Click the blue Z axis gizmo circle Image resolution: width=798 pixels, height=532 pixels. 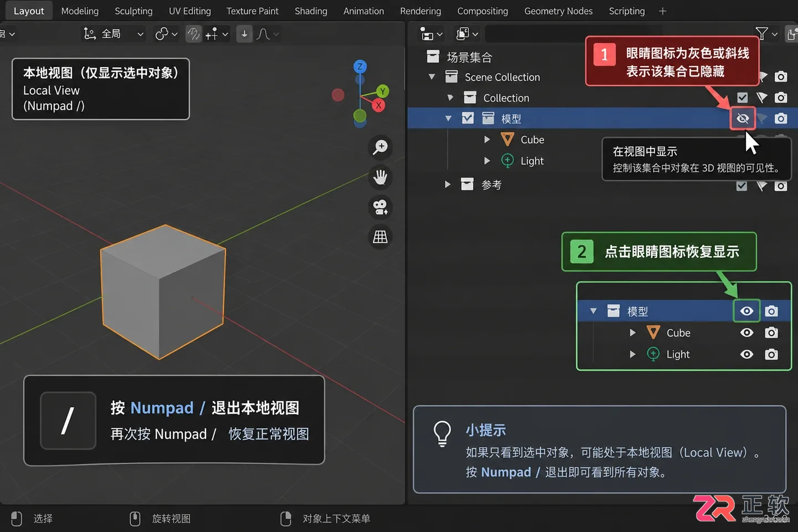[360, 66]
